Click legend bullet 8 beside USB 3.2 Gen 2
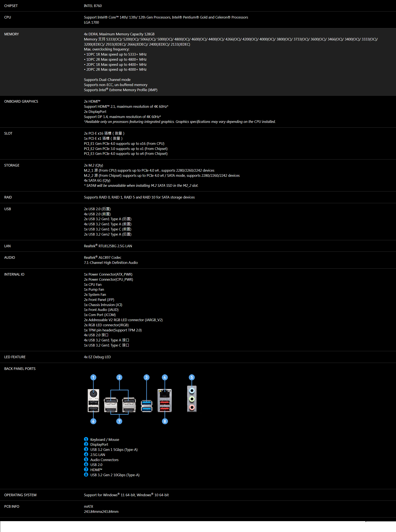 (86, 475)
